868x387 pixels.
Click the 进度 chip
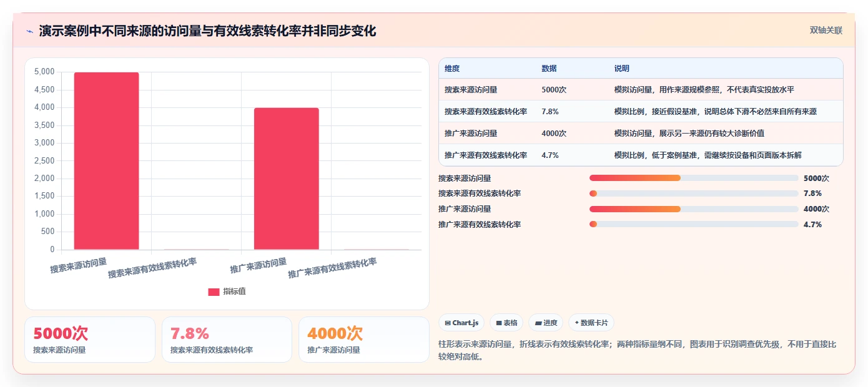coord(546,323)
